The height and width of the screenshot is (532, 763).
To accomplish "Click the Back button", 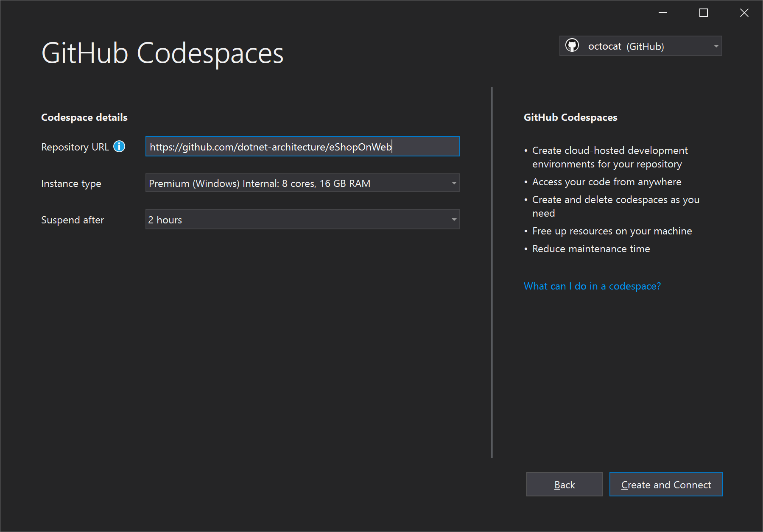I will point(564,484).
